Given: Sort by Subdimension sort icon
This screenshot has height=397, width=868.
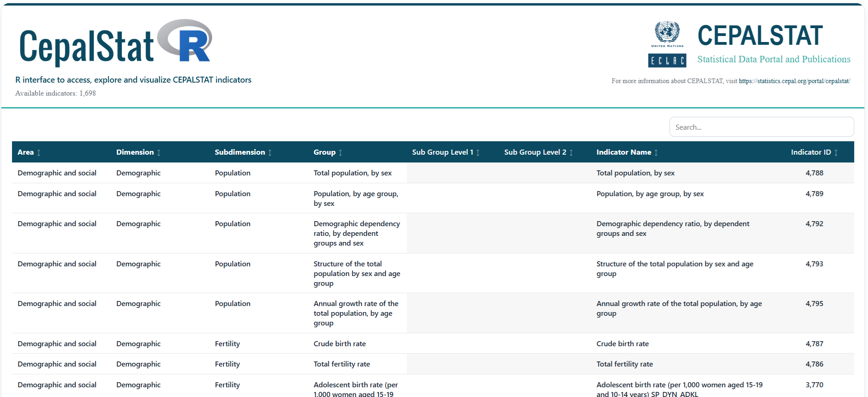Looking at the screenshot, I should [270, 152].
